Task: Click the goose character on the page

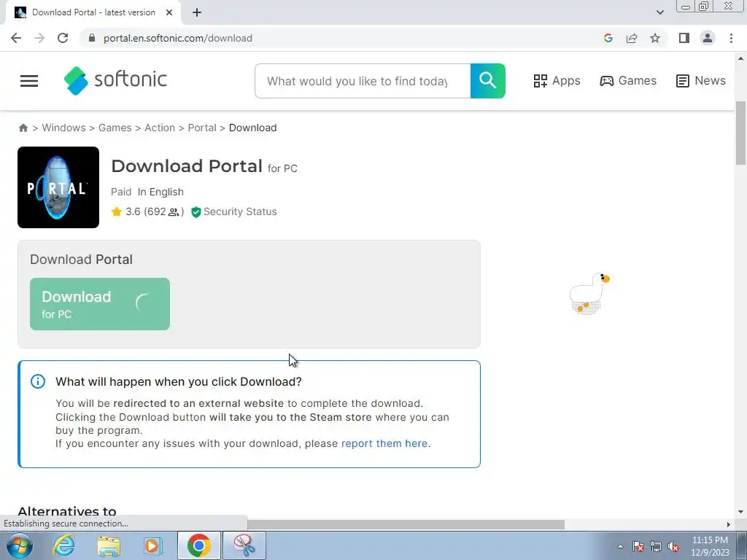Action: pyautogui.click(x=589, y=293)
